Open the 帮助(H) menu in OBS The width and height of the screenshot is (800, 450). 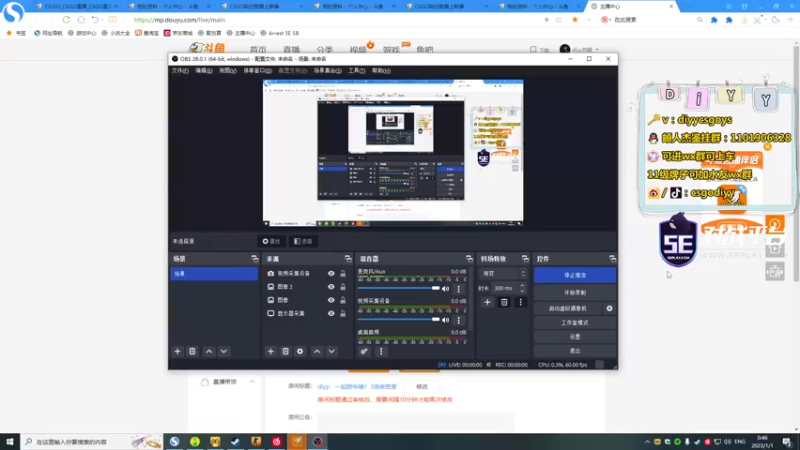pyautogui.click(x=381, y=70)
